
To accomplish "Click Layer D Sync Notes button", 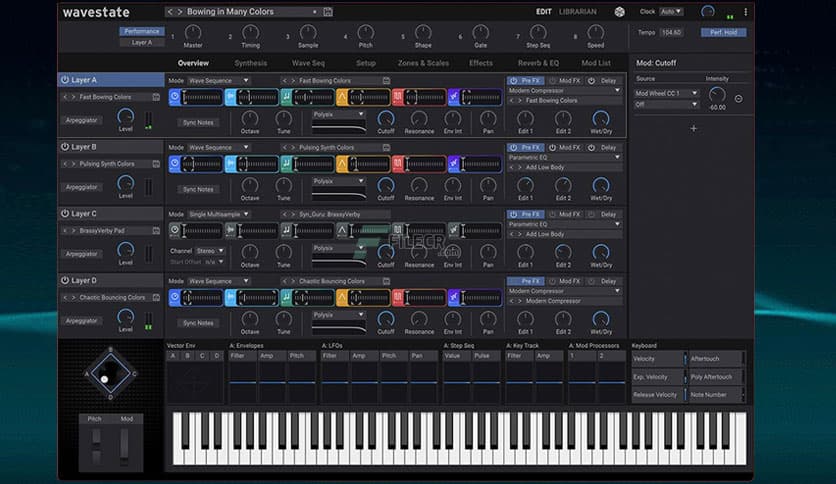I will (x=198, y=323).
